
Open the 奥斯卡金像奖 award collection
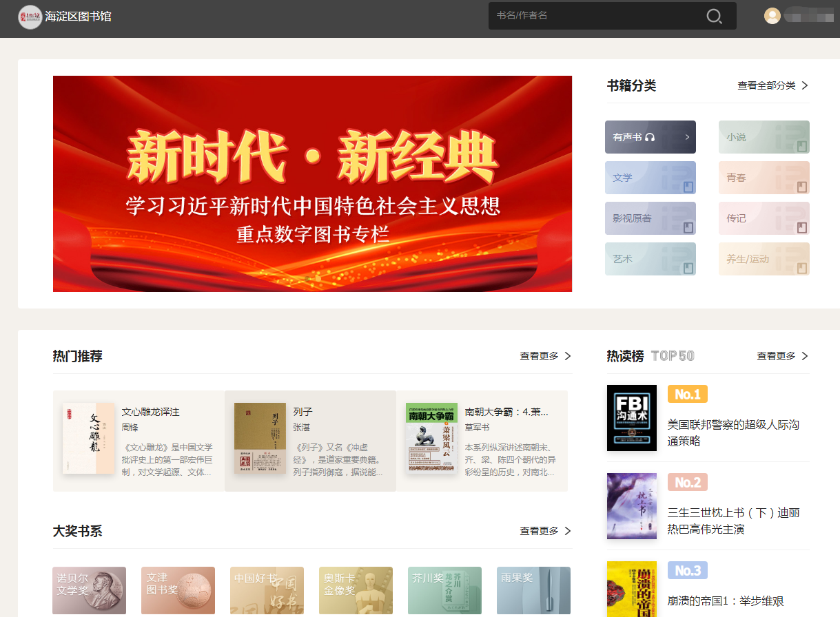pos(356,590)
